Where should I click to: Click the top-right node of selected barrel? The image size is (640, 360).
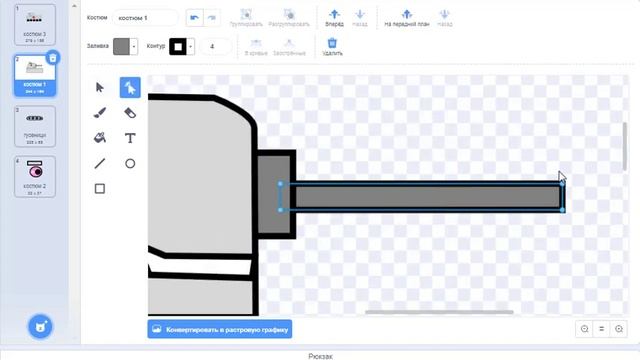click(x=562, y=184)
